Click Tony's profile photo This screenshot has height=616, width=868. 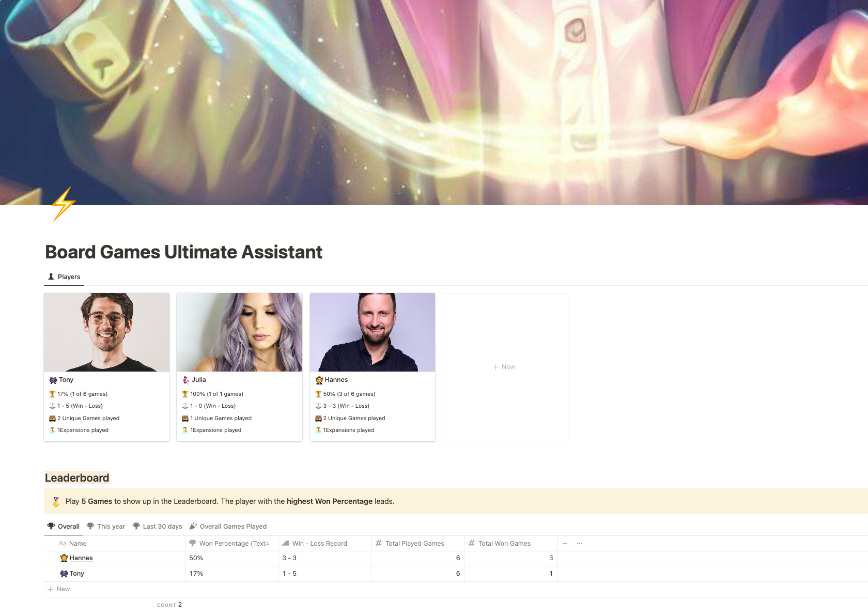pyautogui.click(x=106, y=332)
